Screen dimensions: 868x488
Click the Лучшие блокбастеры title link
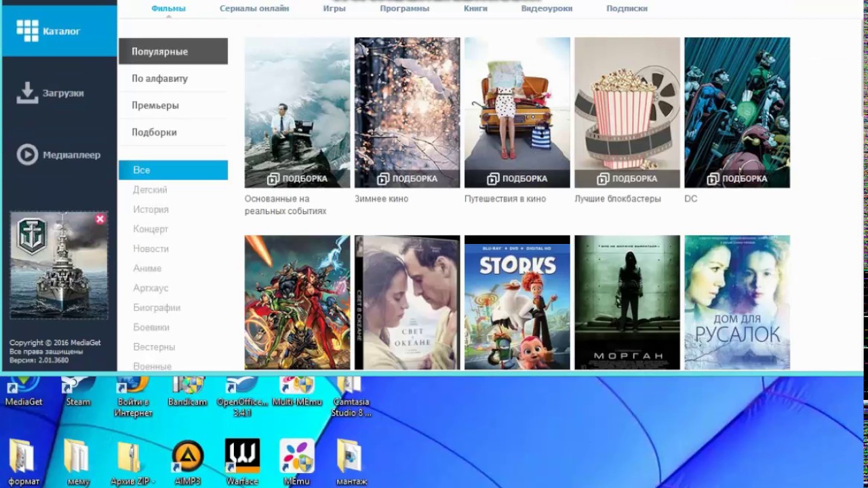pyautogui.click(x=617, y=199)
